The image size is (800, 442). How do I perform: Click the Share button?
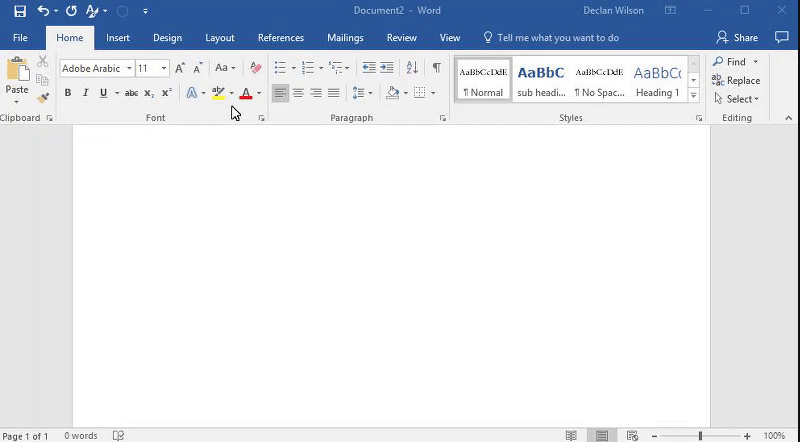[x=737, y=38]
